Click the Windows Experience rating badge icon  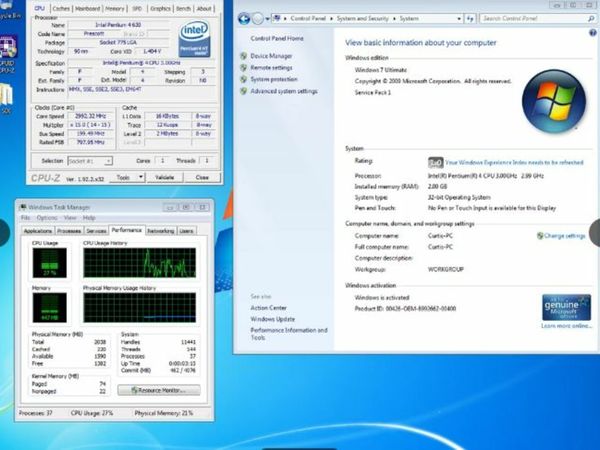pos(435,163)
